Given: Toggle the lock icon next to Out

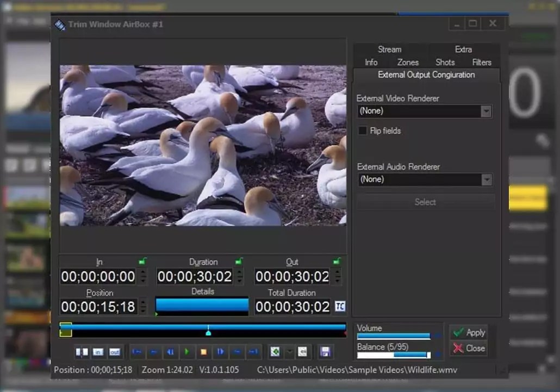Looking at the screenshot, I should coord(337,262).
